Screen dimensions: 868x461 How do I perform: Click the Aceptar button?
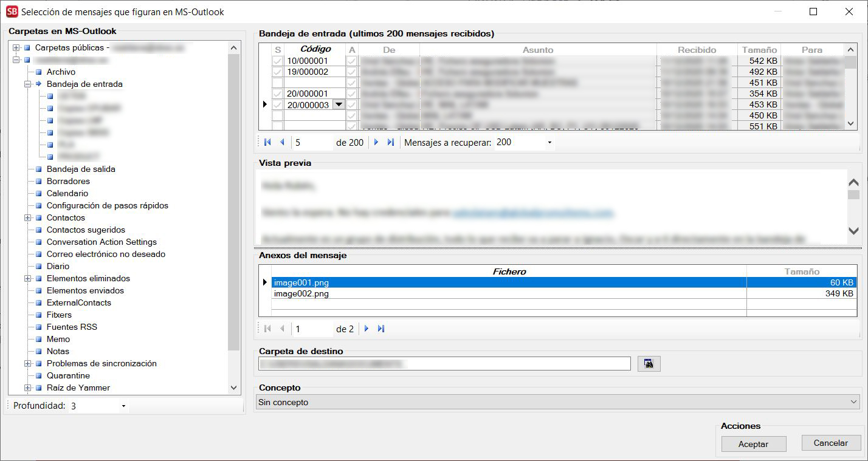click(x=753, y=444)
